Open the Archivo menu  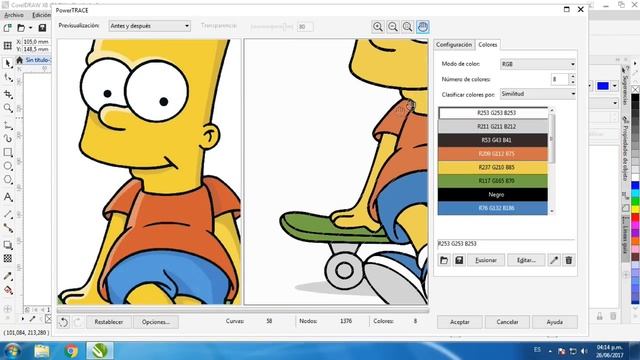(14, 15)
